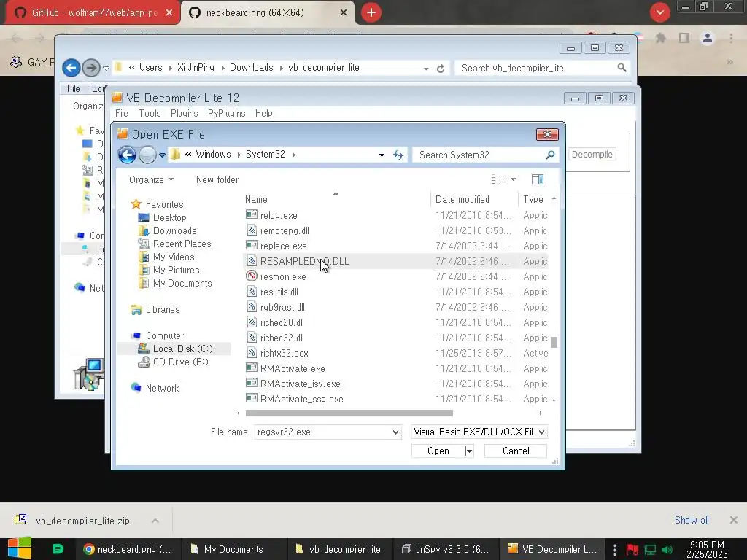Select resutils.dll in the file list
Viewport: 747px width, 560px height.
click(279, 292)
